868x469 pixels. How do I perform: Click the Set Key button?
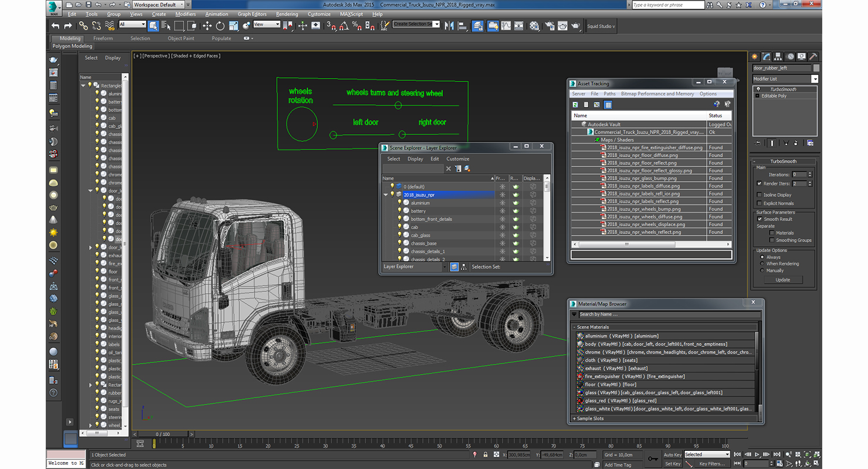pos(673,463)
